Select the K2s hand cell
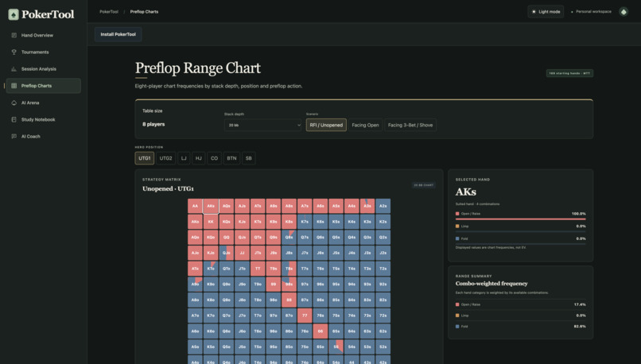The width and height of the screenshot is (641, 364). coord(383,222)
